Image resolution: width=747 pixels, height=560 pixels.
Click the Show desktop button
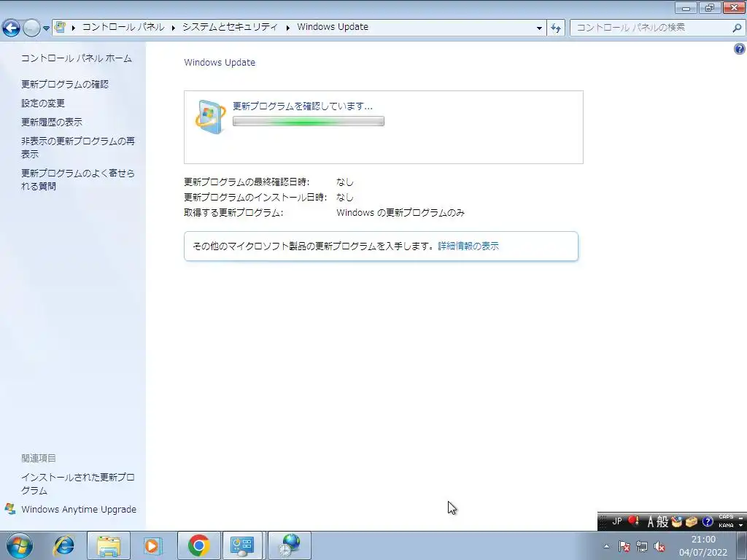[742, 545]
